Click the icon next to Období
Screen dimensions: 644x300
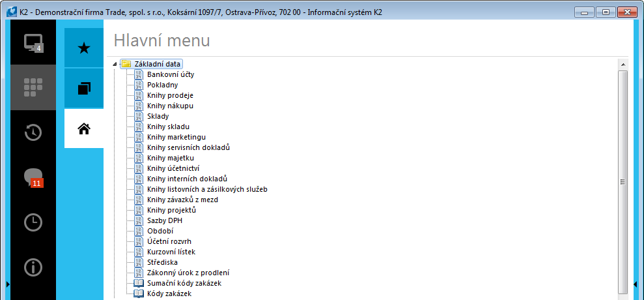coord(139,231)
